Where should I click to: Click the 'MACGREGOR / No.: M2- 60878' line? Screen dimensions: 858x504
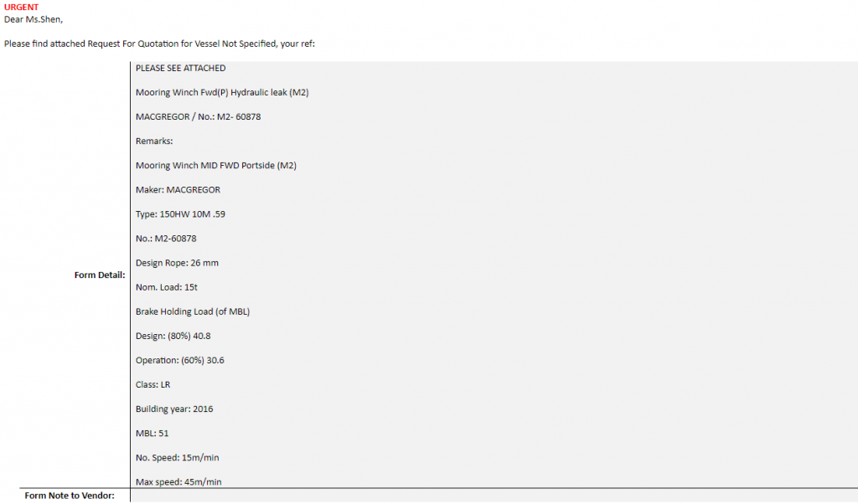(198, 116)
